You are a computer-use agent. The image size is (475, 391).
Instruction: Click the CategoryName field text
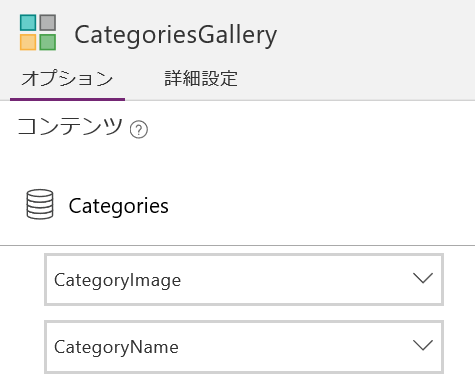pyautogui.click(x=116, y=347)
